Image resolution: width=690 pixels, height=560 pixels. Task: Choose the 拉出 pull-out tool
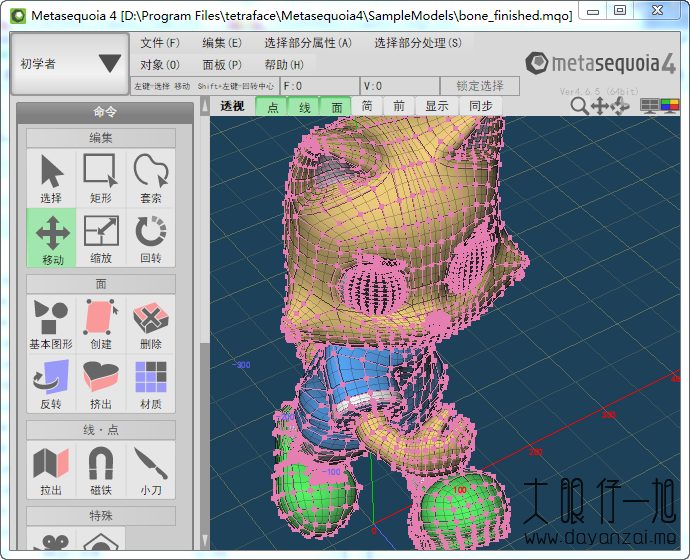click(x=51, y=470)
